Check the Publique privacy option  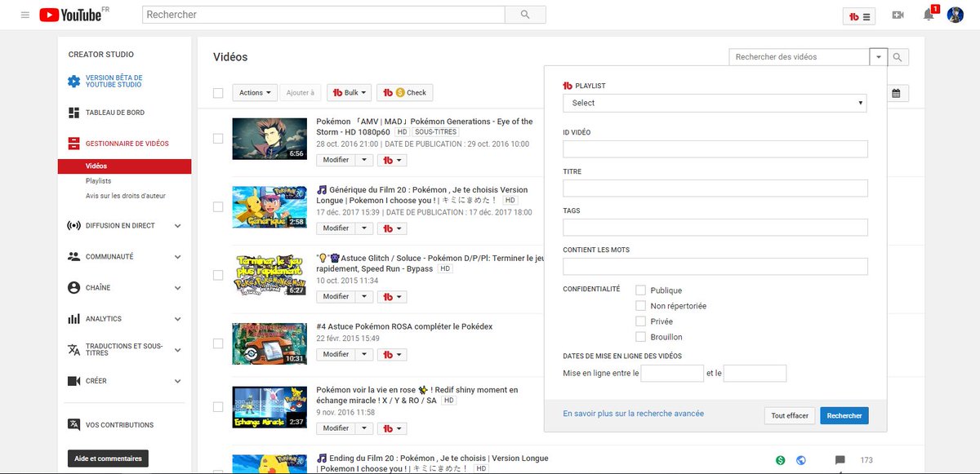641,290
